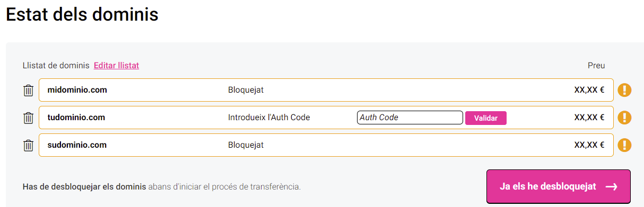This screenshot has width=644, height=207.
Task: Click the Bloquejat status of midominio.com
Action: (246, 90)
